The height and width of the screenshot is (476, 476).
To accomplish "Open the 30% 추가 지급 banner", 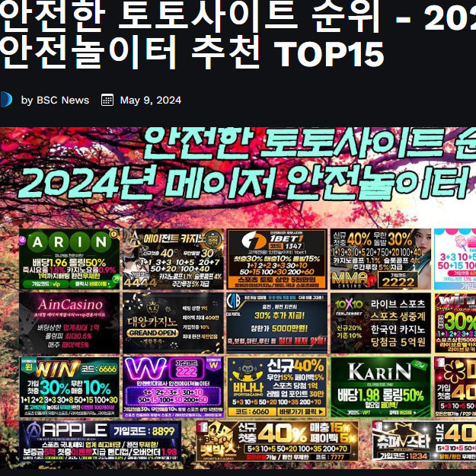I will (276, 322).
